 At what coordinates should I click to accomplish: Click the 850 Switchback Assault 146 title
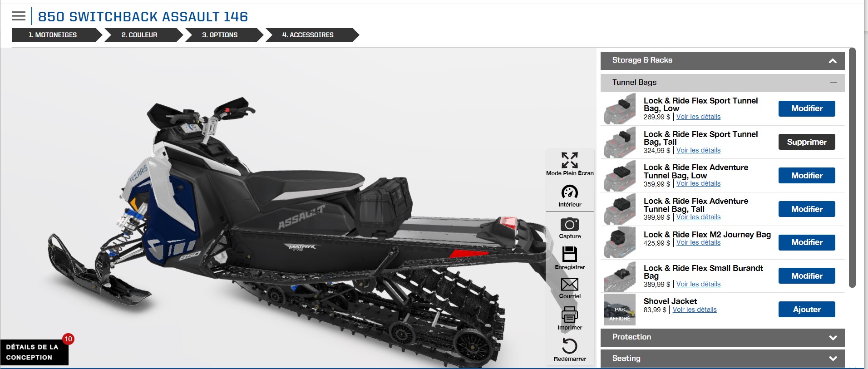(x=143, y=17)
